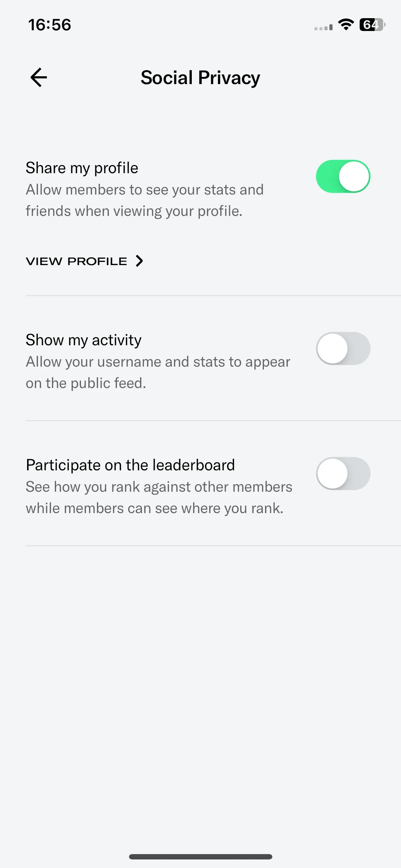The height and width of the screenshot is (868, 401).
Task: Enable the Show my activity toggle
Action: (x=343, y=348)
